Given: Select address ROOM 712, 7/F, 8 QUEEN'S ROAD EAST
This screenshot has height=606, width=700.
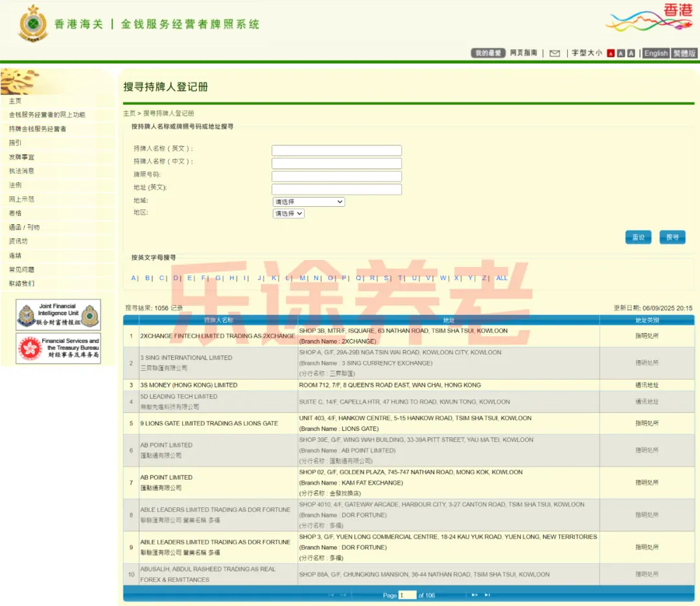Looking at the screenshot, I should click(x=390, y=385).
